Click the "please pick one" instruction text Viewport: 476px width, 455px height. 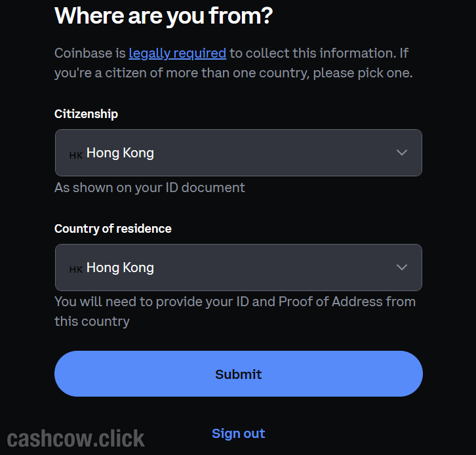click(x=363, y=73)
